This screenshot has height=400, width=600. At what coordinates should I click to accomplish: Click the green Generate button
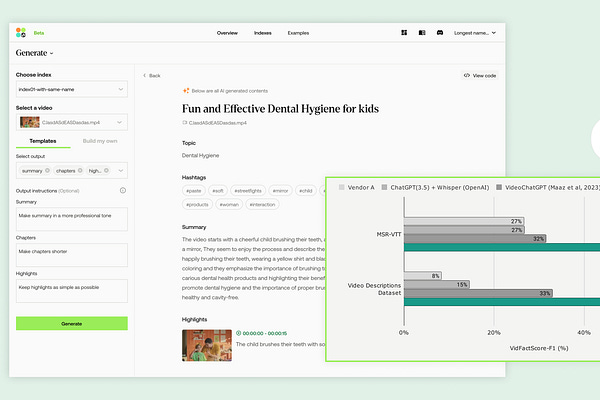point(72,323)
